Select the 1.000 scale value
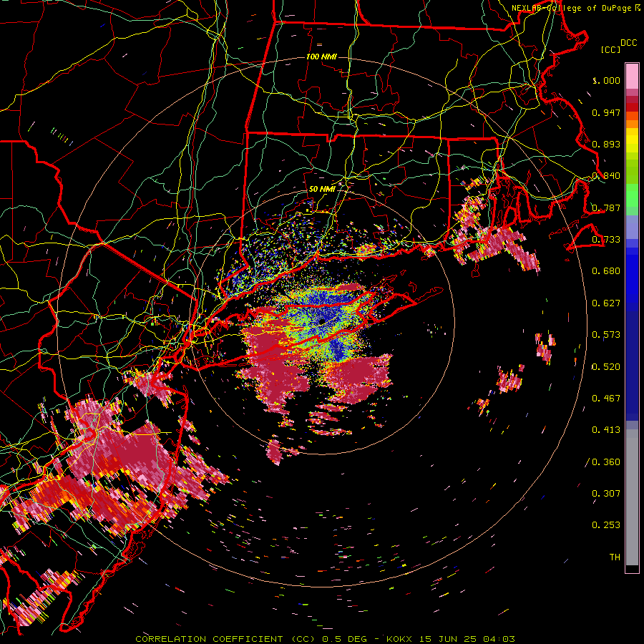The width and height of the screenshot is (644, 644). 606,80
